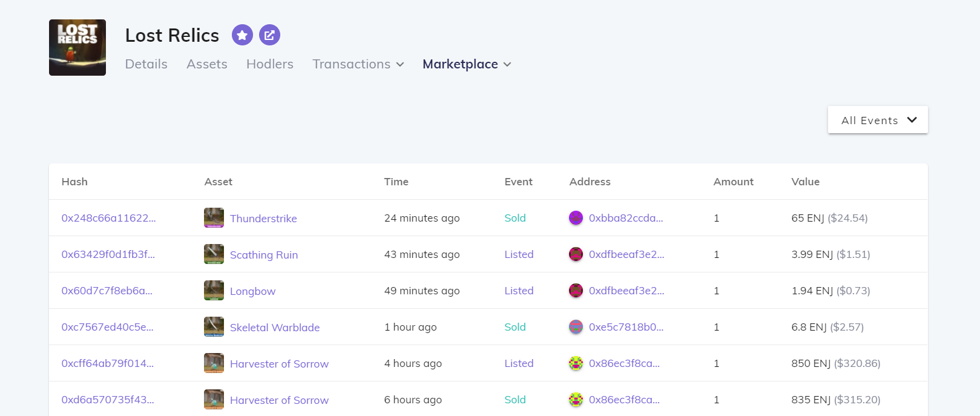This screenshot has height=416, width=980.
Task: Click the Listed event in Longbow row
Action: tap(519, 291)
